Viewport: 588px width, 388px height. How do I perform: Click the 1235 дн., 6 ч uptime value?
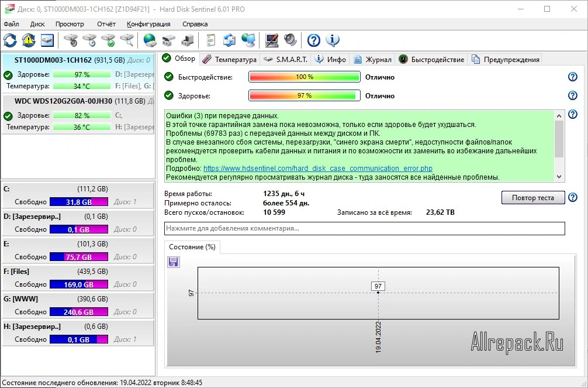click(x=284, y=194)
